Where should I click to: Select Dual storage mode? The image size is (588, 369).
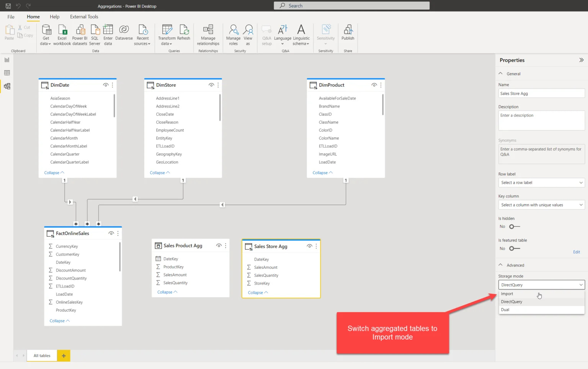pyautogui.click(x=541, y=310)
